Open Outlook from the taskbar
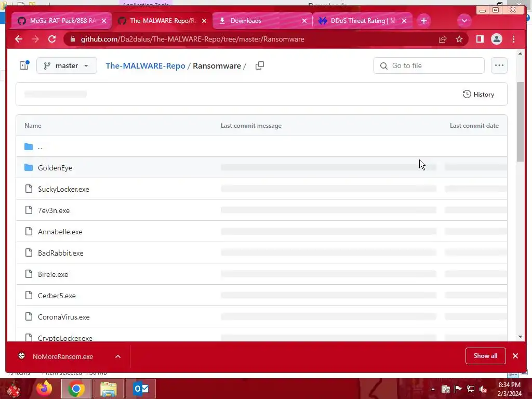Viewport: 532px width, 399px height. coord(141,389)
